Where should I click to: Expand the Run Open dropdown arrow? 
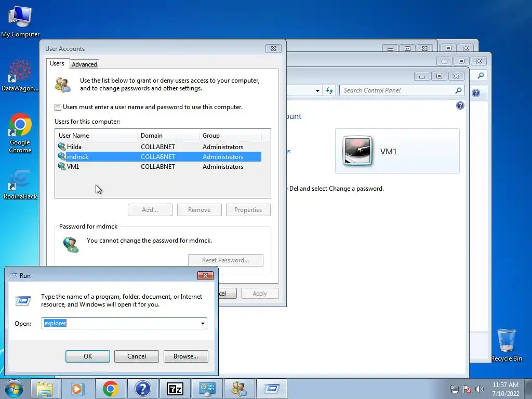pyautogui.click(x=203, y=323)
